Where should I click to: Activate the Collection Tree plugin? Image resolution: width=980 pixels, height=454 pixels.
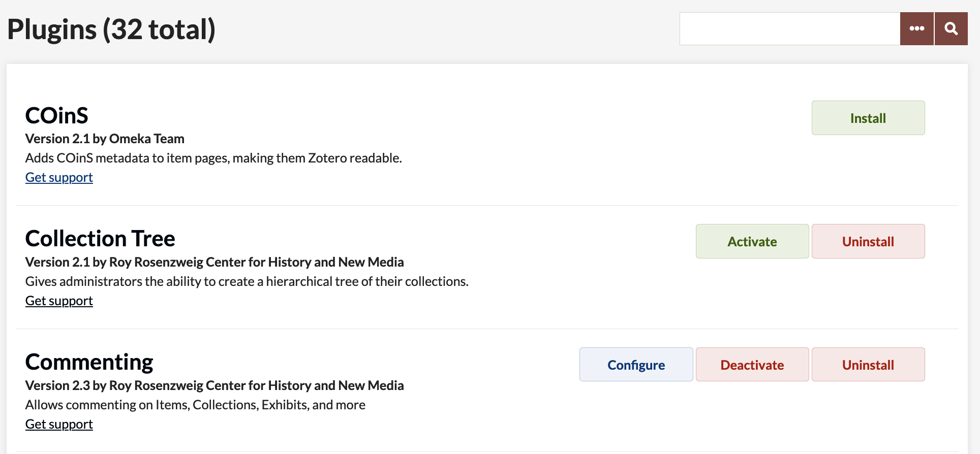pyautogui.click(x=752, y=242)
